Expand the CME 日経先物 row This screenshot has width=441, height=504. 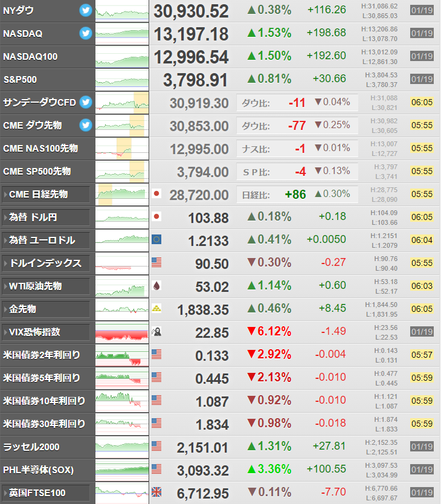point(46,195)
